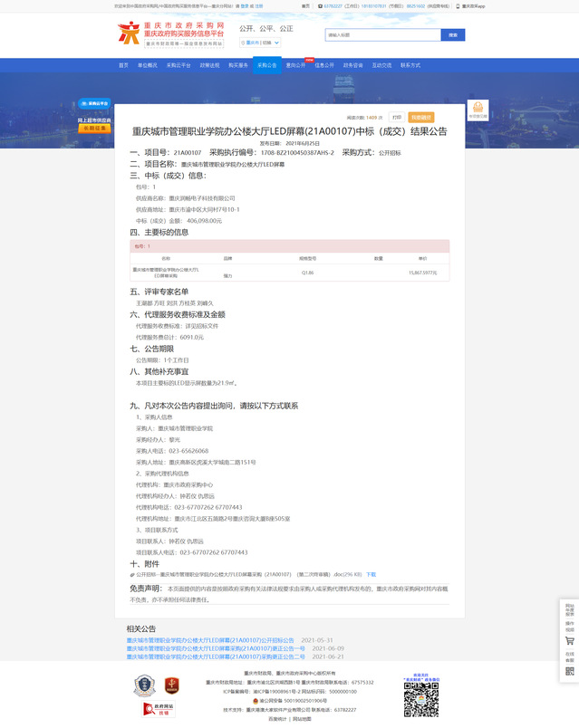579x728 pixels.
Task: Click the red 党政机关 emblem in the footer
Action: pyautogui.click(x=171, y=685)
